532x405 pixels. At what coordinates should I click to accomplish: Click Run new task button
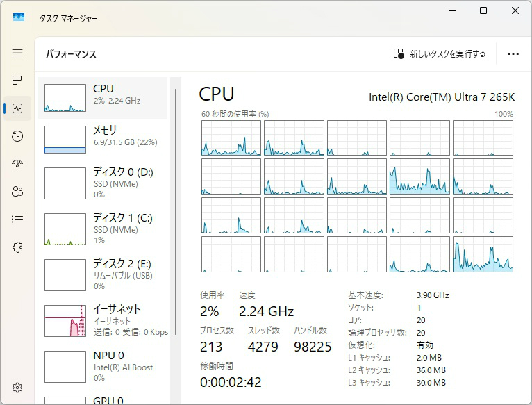440,53
